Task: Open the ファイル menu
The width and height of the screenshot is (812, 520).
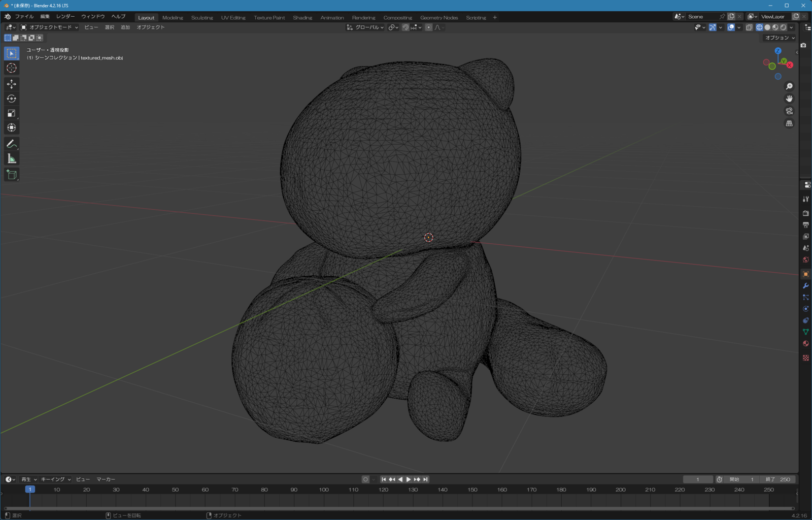Action: pyautogui.click(x=24, y=17)
